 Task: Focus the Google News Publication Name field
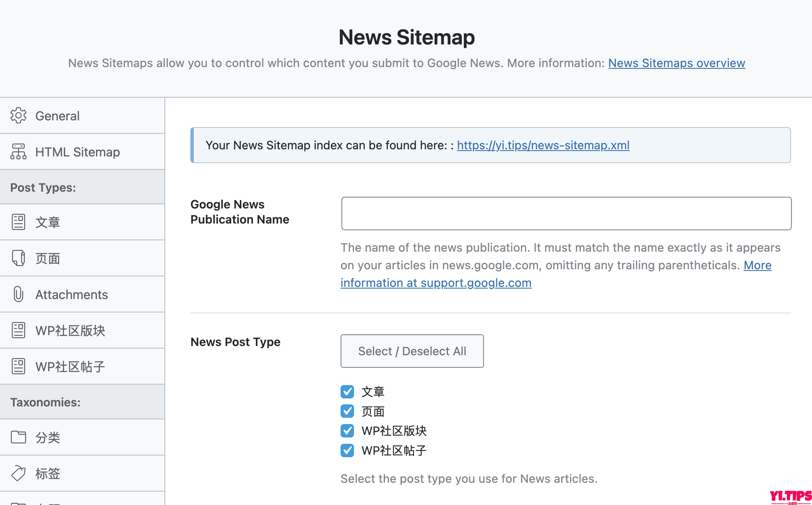click(x=566, y=213)
